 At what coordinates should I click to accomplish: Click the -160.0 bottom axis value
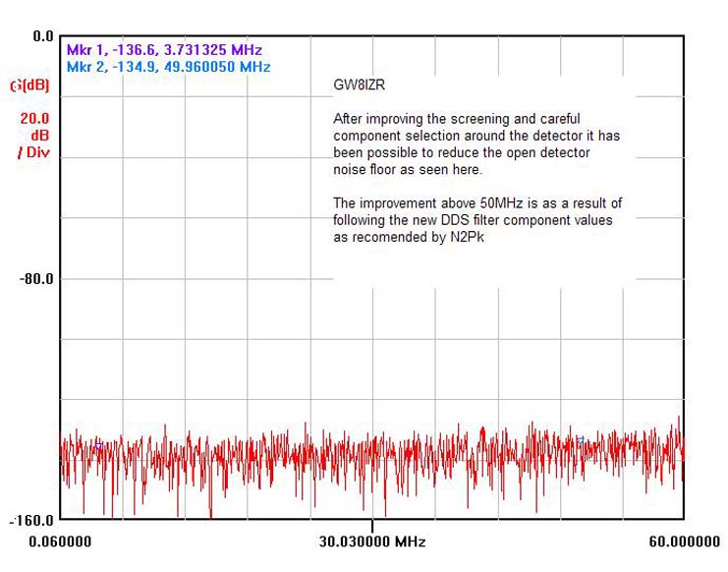pos(31,520)
